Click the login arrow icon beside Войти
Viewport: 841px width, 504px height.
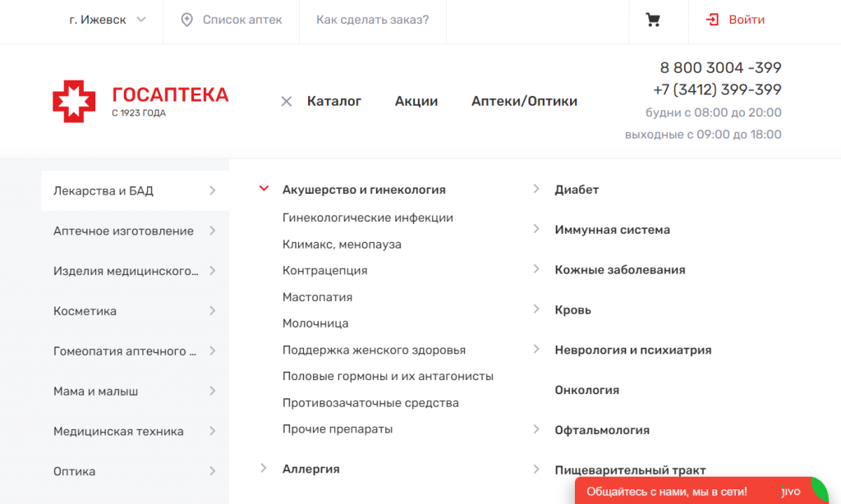pos(712,20)
